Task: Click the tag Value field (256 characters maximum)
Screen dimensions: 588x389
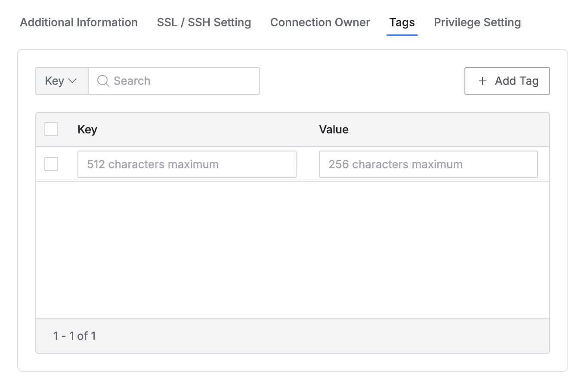Action: (428, 164)
